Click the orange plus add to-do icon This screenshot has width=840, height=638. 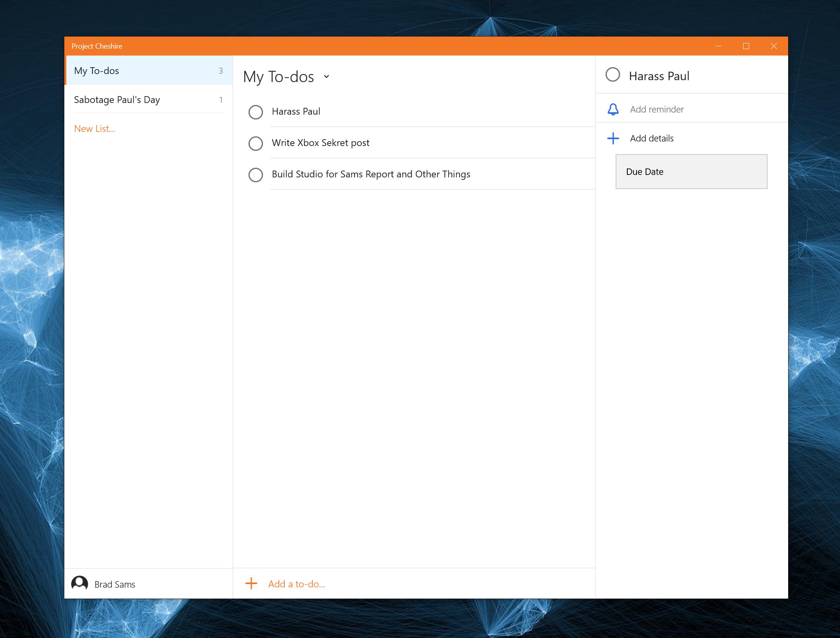pyautogui.click(x=251, y=583)
